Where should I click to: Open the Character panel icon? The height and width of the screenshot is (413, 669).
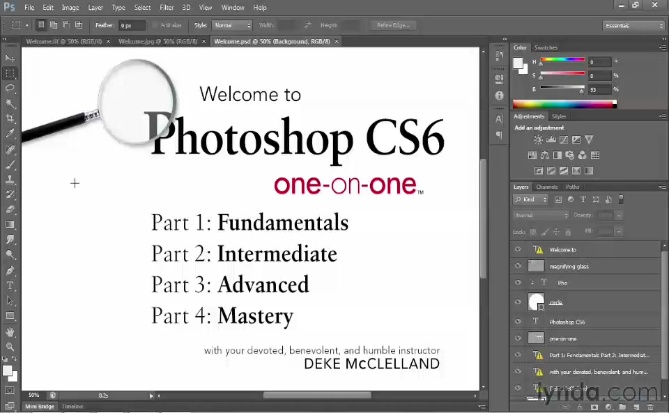[499, 119]
